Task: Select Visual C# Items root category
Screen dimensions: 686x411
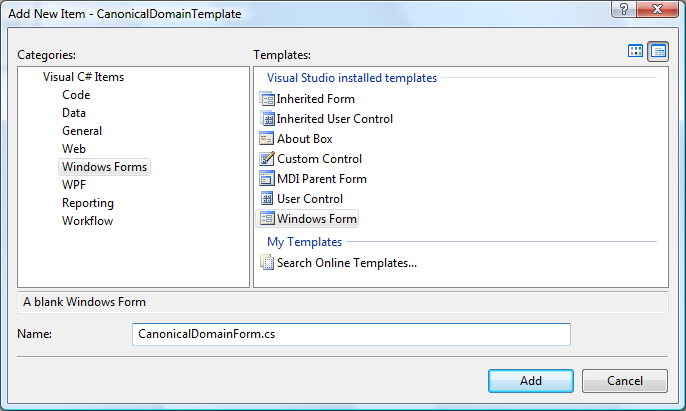Action: (83, 77)
